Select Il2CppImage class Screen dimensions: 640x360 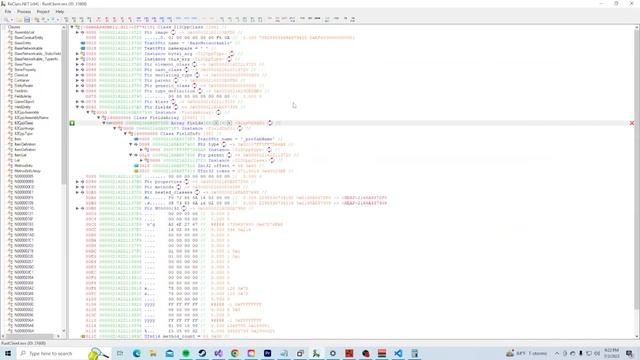pos(24,128)
